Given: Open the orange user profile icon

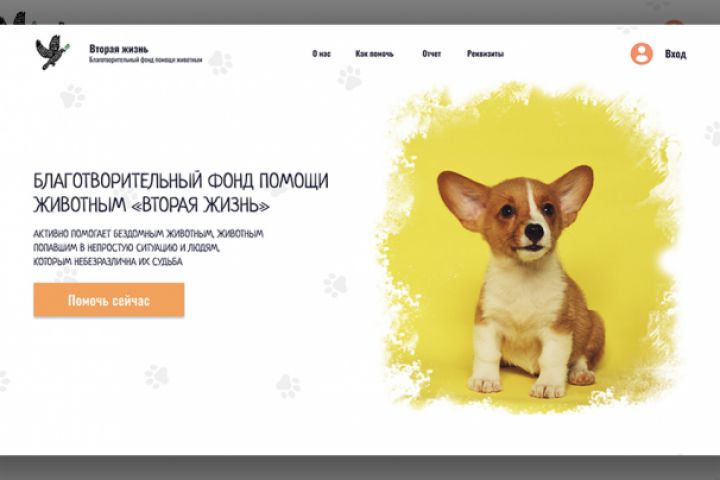Looking at the screenshot, I should point(641,54).
